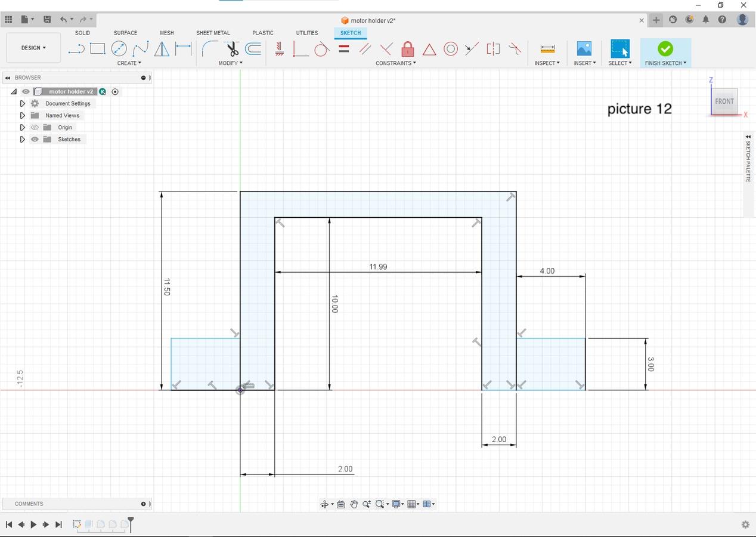756x537 pixels.
Task: Select the Offset tool
Action: (x=253, y=49)
